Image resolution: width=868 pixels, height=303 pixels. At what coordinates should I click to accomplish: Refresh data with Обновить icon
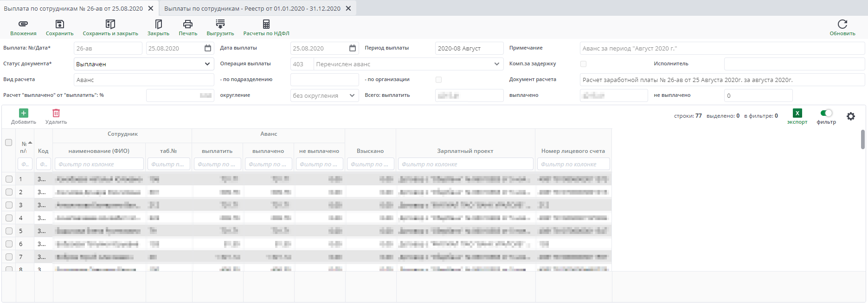842,24
